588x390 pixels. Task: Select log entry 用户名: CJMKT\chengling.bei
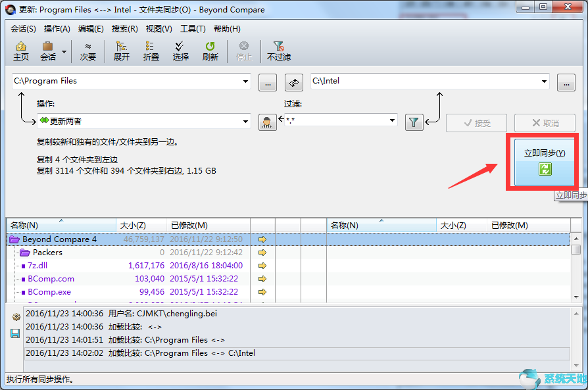coord(297,314)
